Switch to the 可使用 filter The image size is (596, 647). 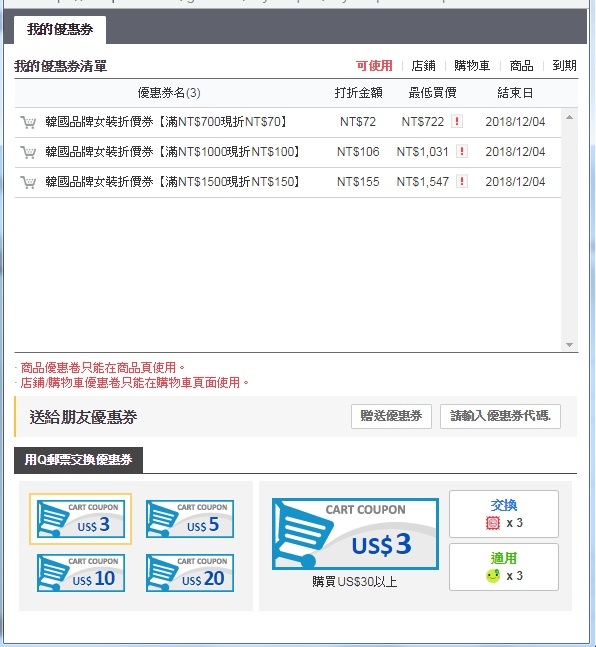click(374, 66)
